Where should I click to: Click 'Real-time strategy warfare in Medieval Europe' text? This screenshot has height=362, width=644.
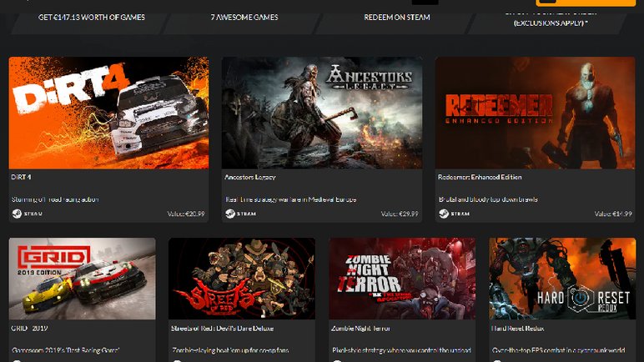coord(291,199)
